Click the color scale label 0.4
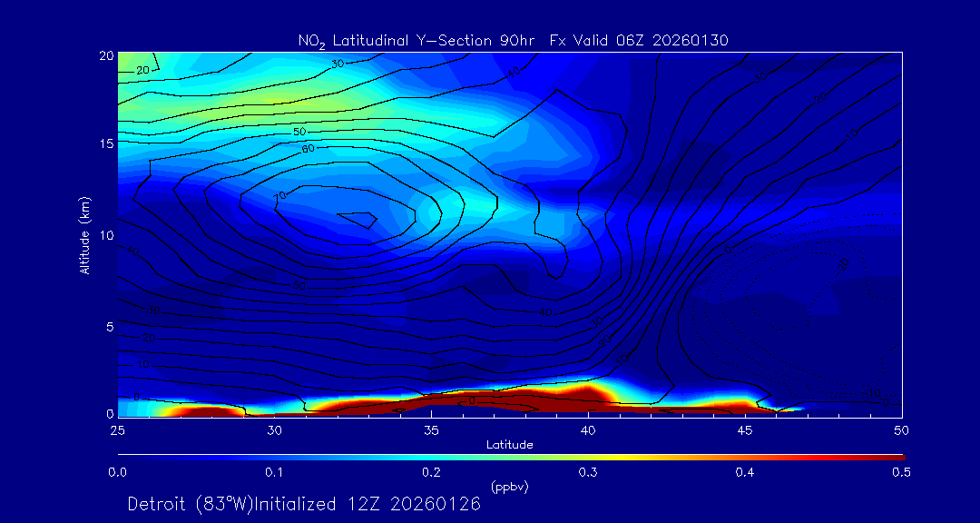Screen dimensions: 980x523 (x=745, y=473)
